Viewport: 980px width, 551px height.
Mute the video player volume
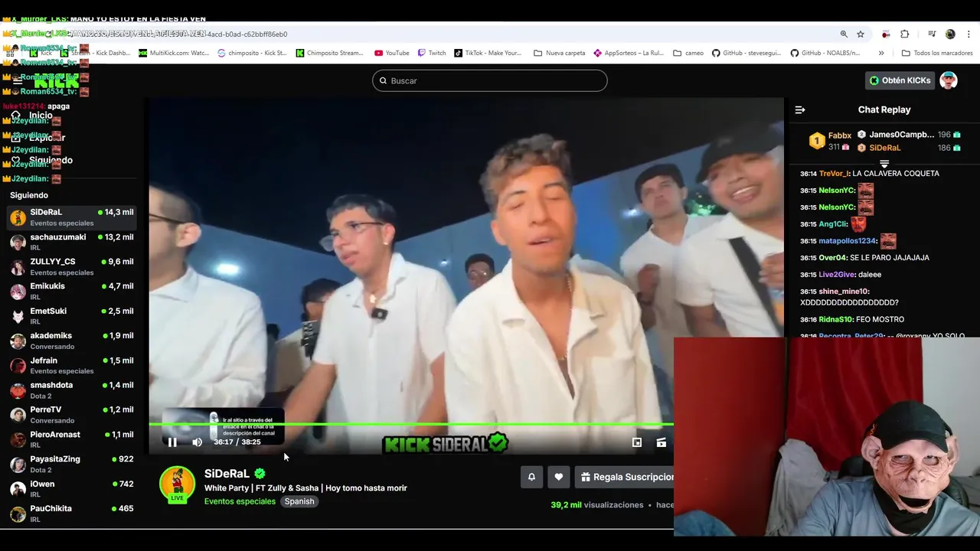[197, 442]
